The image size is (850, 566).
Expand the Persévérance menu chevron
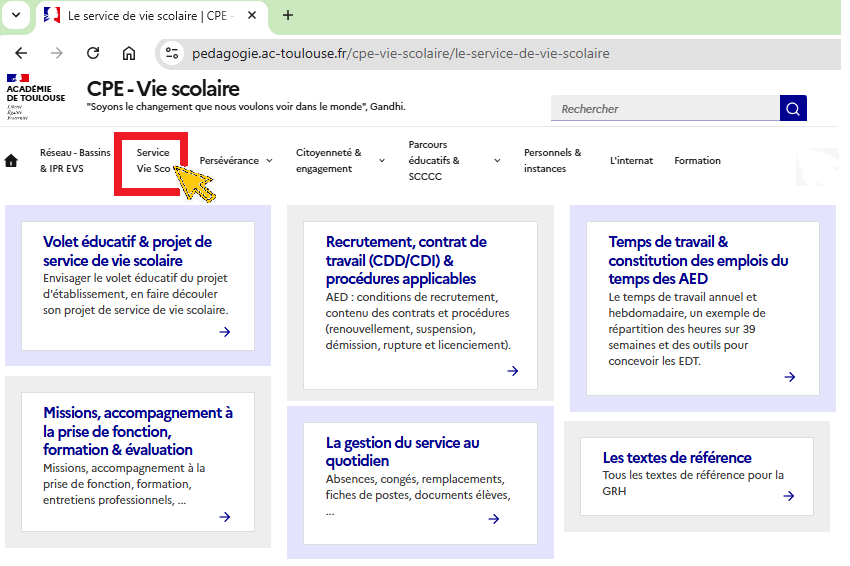tap(269, 161)
